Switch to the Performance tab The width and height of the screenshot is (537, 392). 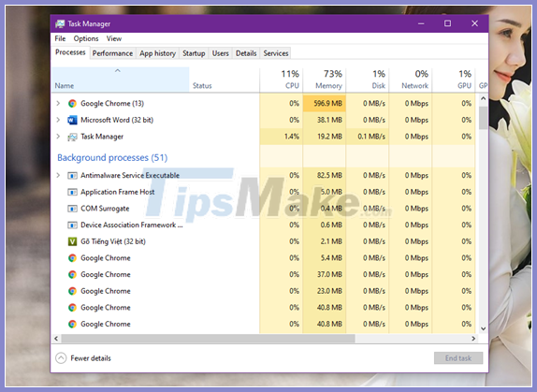pos(112,53)
